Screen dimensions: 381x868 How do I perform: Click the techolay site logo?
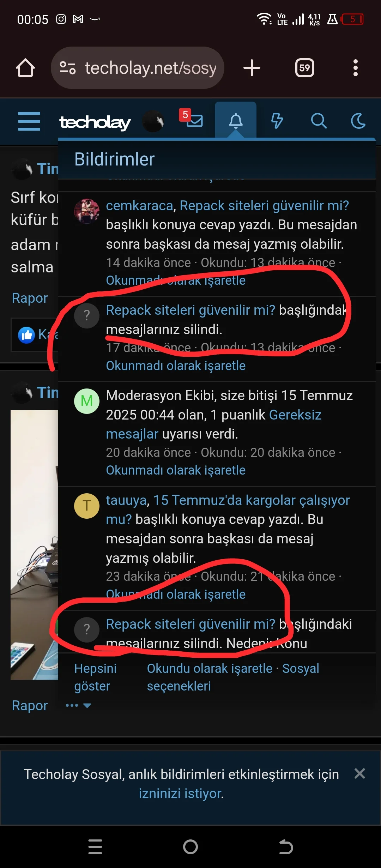pyautogui.click(x=95, y=122)
